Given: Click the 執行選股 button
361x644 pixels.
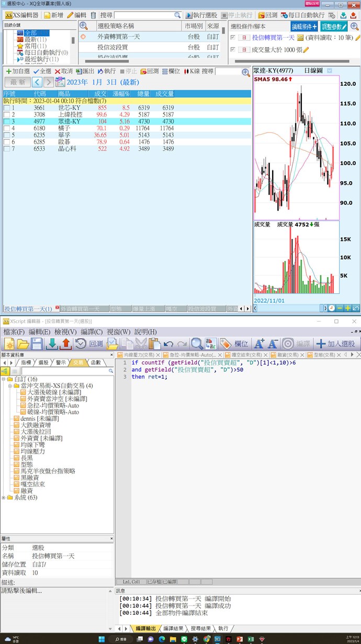Looking at the screenshot, I should (201, 15).
